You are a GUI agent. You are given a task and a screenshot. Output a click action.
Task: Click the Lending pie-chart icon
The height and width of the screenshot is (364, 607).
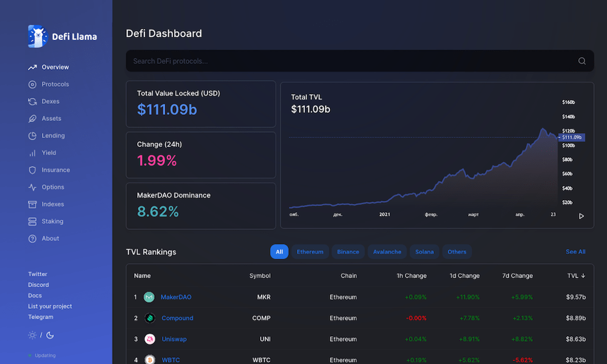coord(32,136)
